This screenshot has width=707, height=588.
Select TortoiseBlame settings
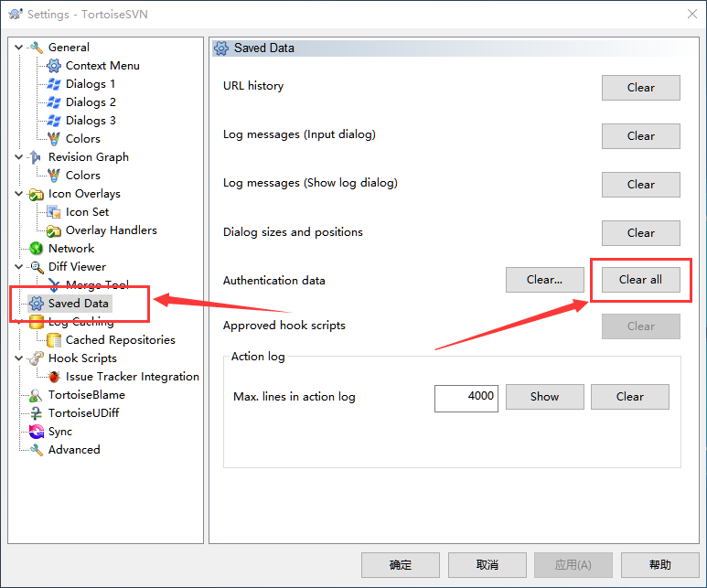pos(87,395)
